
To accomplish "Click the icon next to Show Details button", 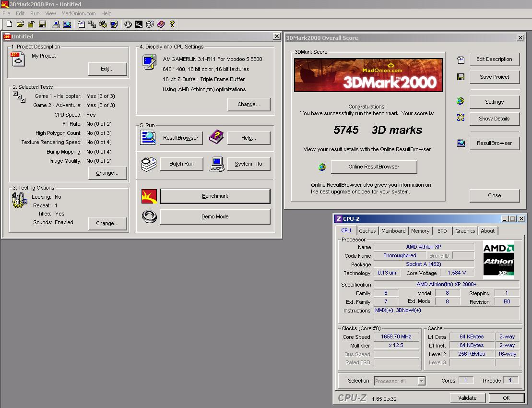I will pos(461,118).
